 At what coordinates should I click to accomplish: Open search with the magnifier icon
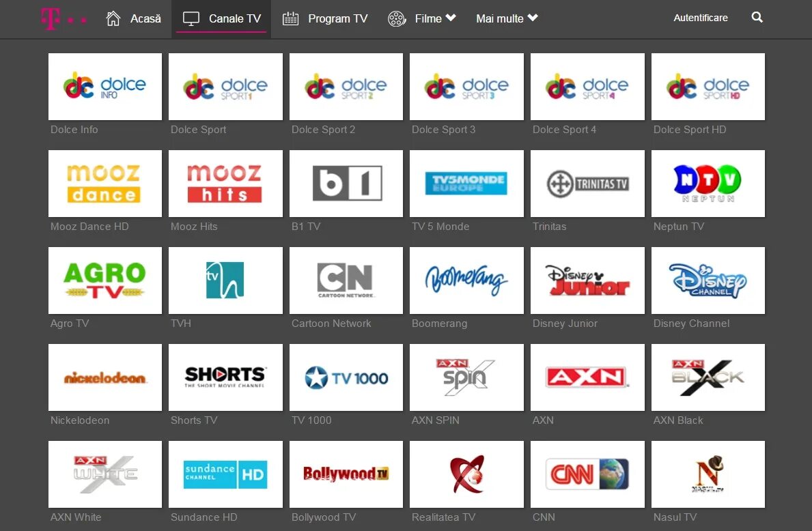pos(757,18)
